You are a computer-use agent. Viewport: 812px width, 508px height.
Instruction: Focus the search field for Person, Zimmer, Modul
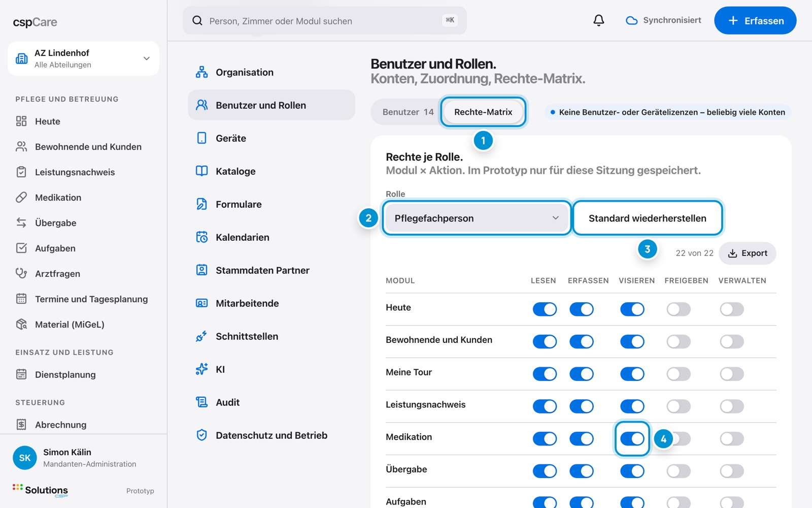325,21
